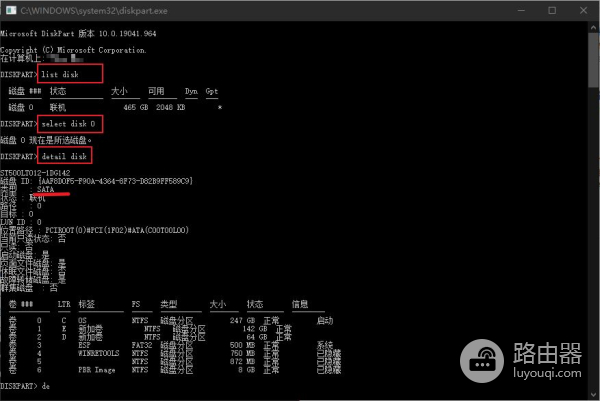Screen dimensions: 600x401
Task: Click the diskpart.exe title bar path text
Action: pyautogui.click(x=89, y=9)
